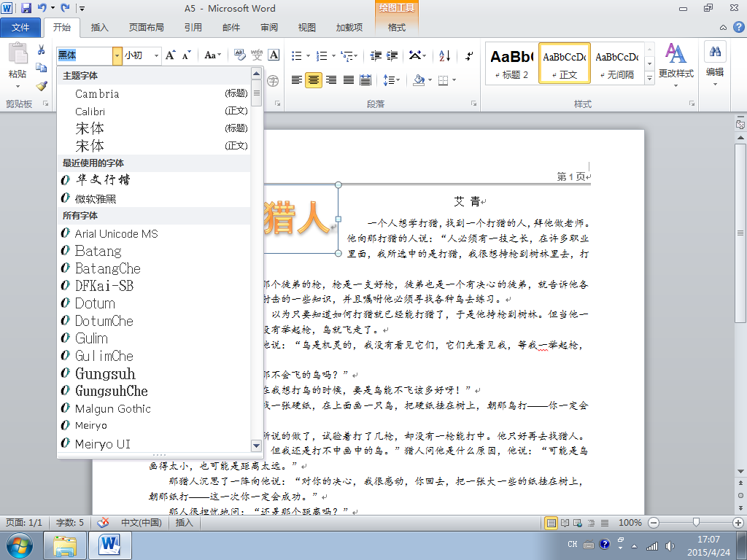Open the Windows Start button
The image size is (747, 560).
tap(19, 545)
